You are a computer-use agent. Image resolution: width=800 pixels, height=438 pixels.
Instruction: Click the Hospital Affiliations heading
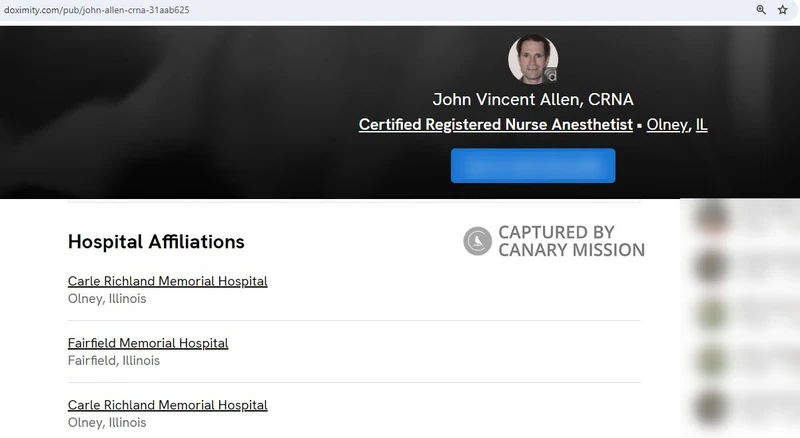[x=156, y=241]
